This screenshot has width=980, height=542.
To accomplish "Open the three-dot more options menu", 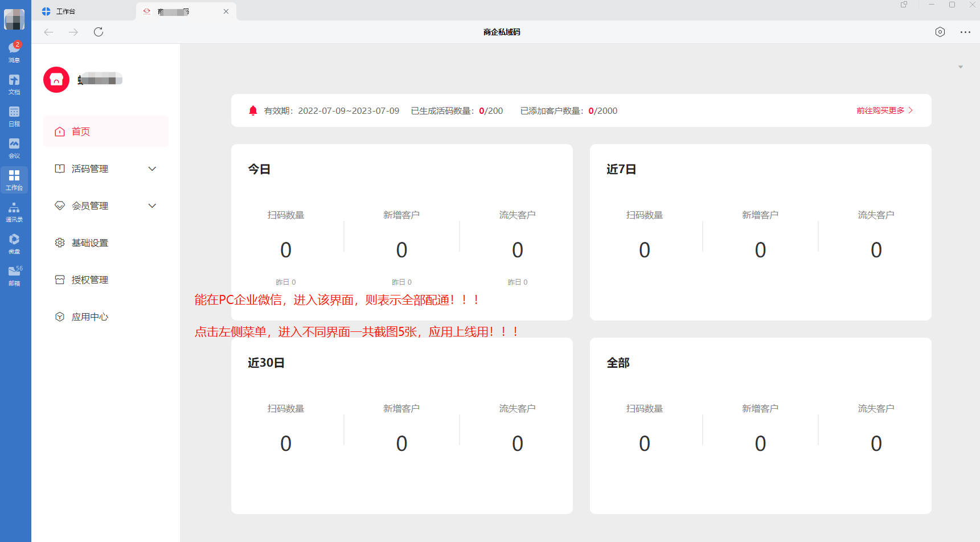I will [965, 32].
